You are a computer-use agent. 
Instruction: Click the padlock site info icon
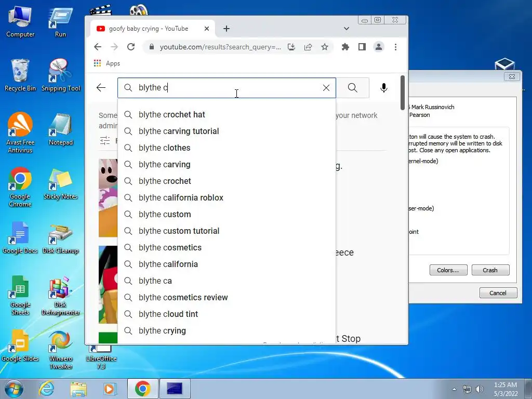pyautogui.click(x=152, y=47)
